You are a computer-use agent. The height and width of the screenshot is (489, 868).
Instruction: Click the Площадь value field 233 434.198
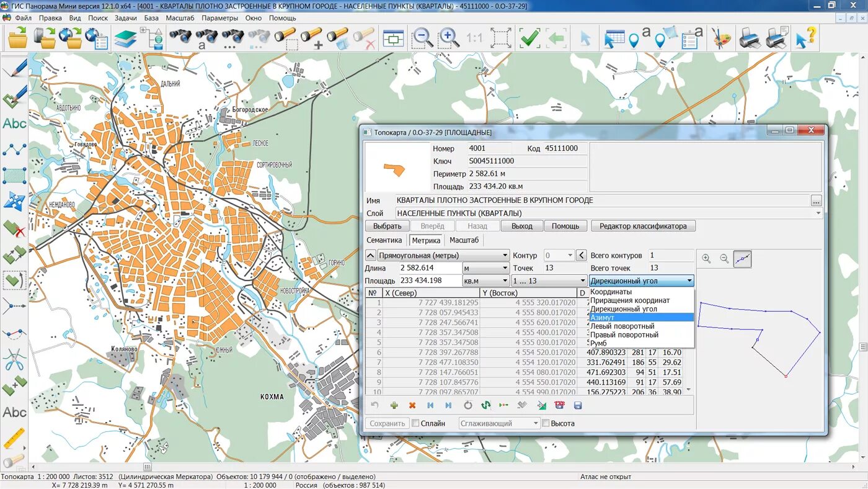click(430, 281)
